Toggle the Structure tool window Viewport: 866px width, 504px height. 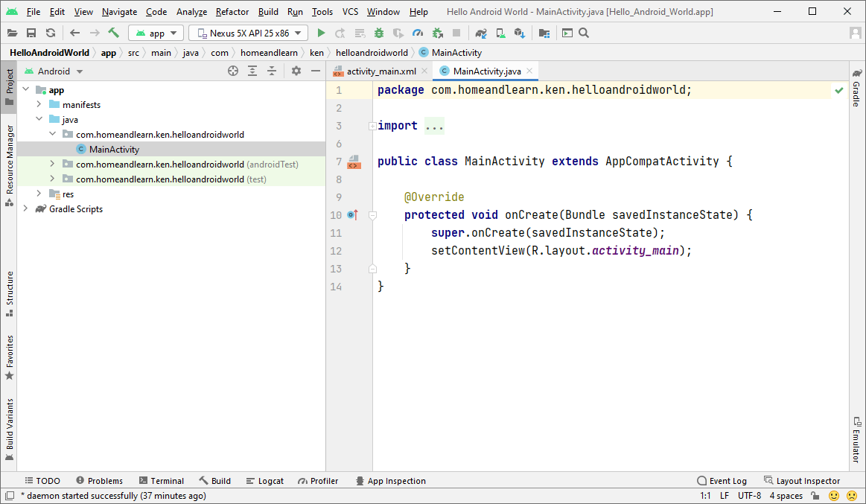coord(10,294)
